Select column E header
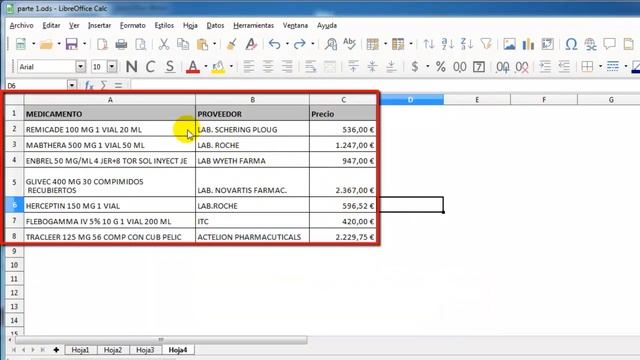 (x=477, y=100)
